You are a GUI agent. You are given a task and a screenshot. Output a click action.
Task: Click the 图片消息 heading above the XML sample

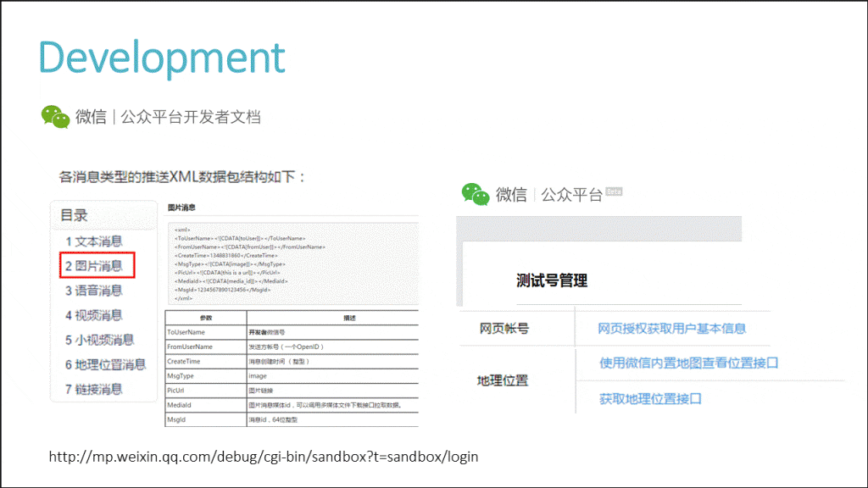pos(181,208)
